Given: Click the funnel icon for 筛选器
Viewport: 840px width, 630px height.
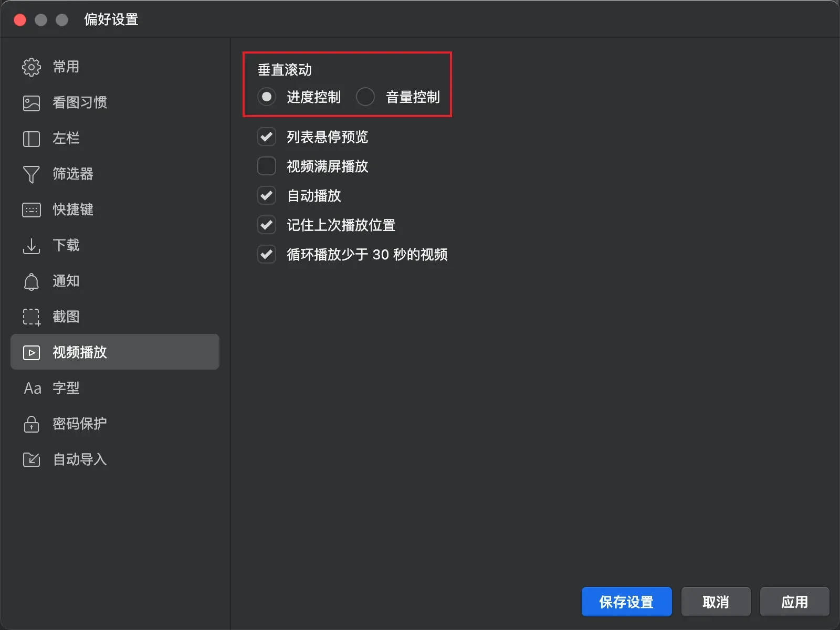Looking at the screenshot, I should 31,174.
